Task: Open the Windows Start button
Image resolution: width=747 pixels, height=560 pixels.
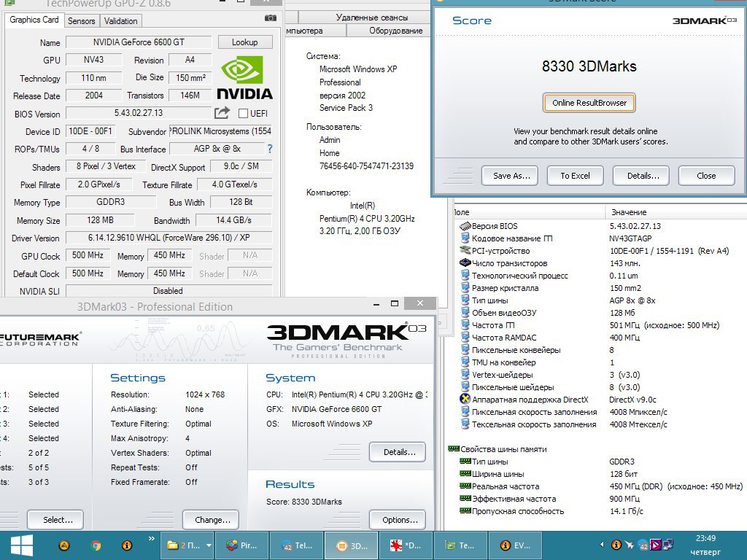Action: point(21,545)
